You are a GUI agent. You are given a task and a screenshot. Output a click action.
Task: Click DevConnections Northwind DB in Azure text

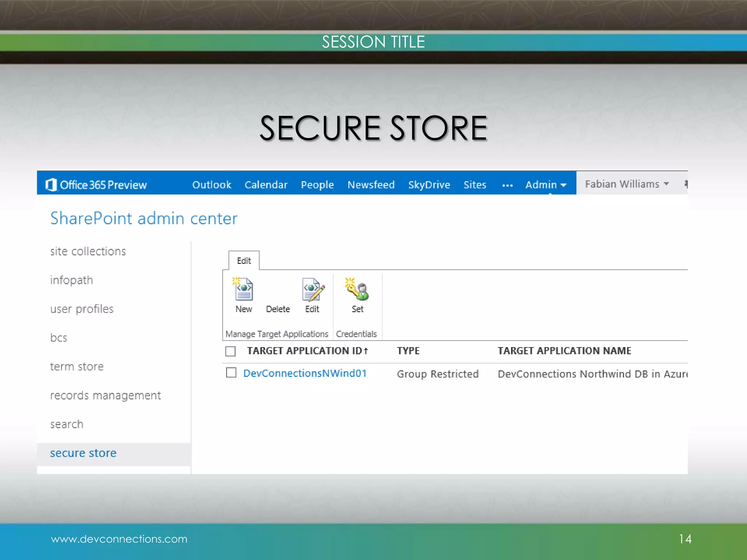tap(593, 374)
